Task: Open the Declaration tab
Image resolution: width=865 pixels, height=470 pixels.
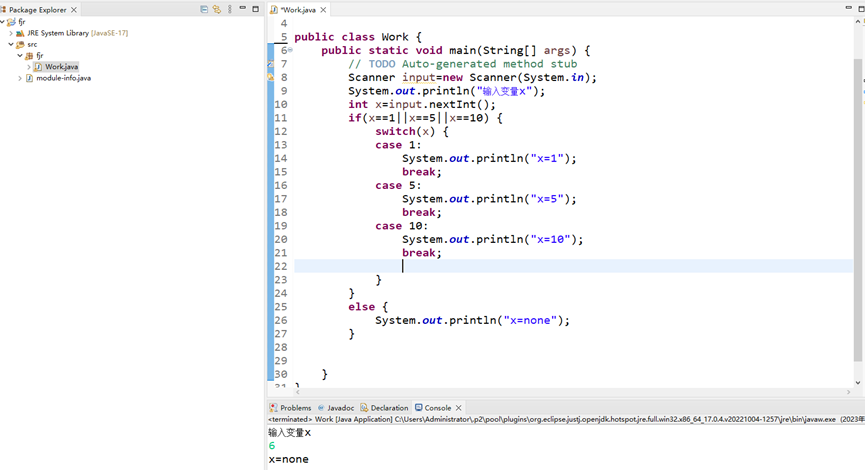Action: pos(389,408)
